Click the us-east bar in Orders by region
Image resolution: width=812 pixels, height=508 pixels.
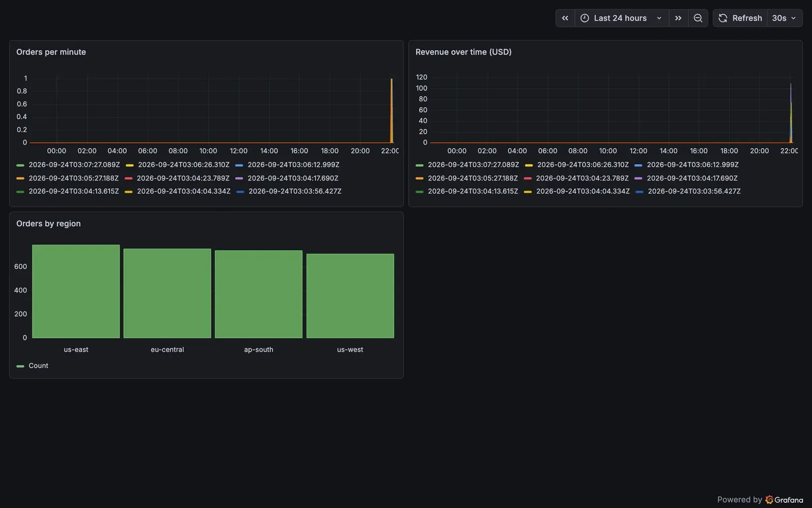(x=76, y=292)
